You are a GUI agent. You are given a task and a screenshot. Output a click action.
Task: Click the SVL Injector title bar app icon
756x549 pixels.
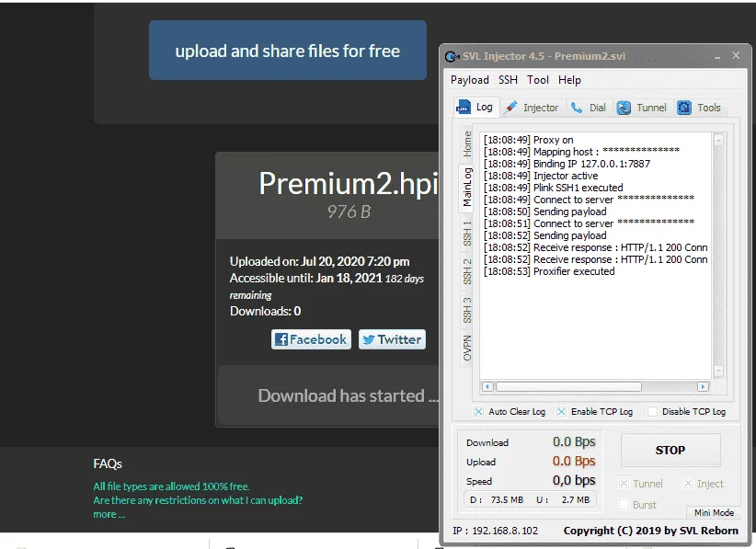pos(452,56)
